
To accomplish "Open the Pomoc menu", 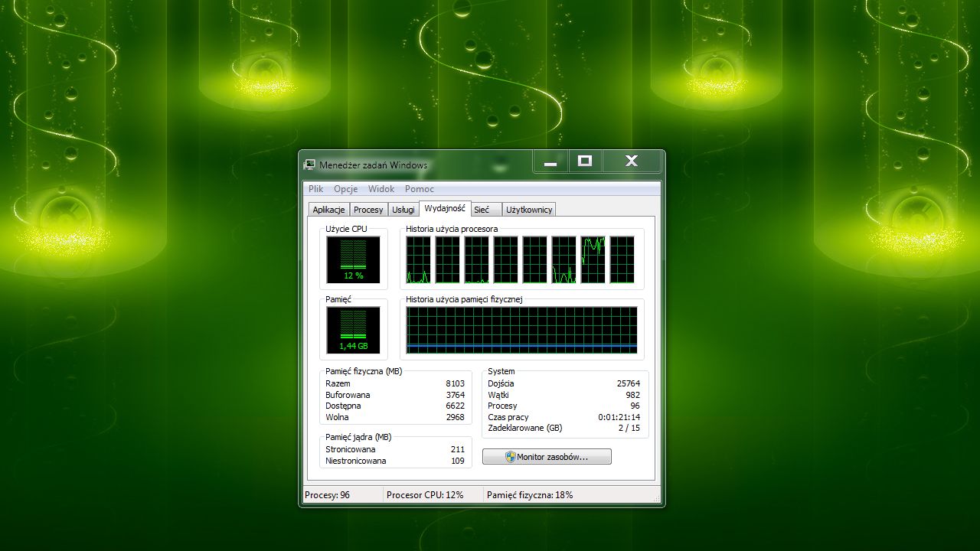I will click(x=420, y=189).
